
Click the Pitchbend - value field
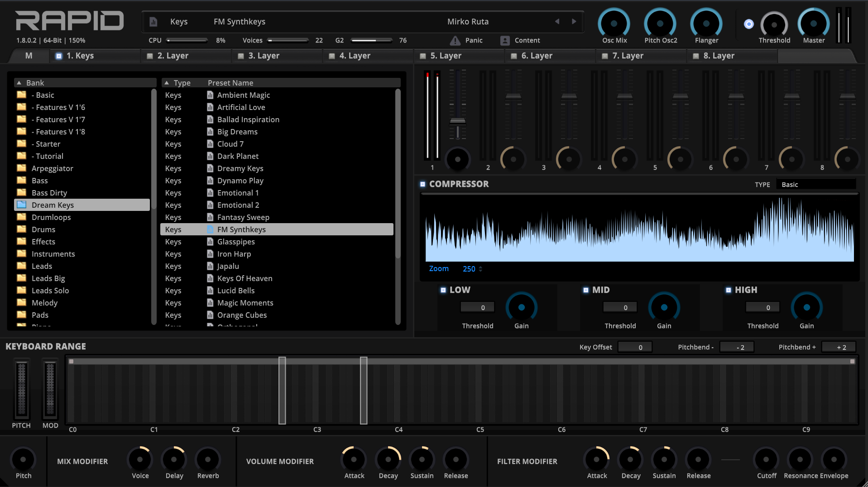(x=737, y=347)
